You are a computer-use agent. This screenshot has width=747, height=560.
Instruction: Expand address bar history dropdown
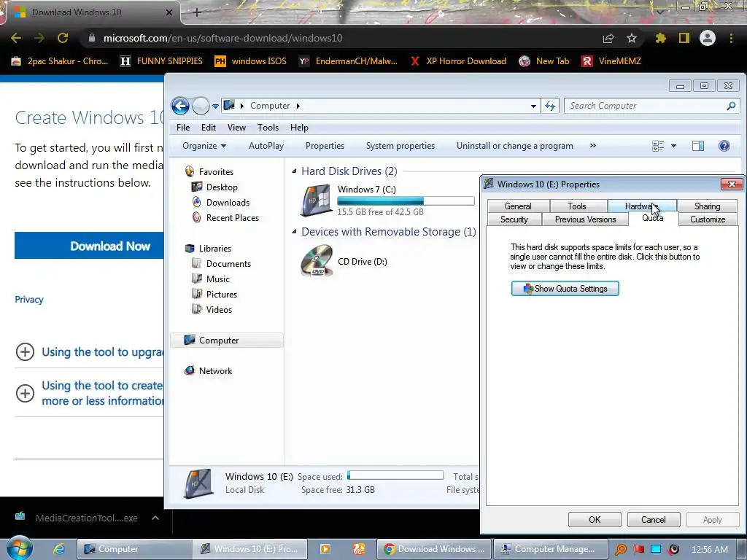click(x=533, y=106)
